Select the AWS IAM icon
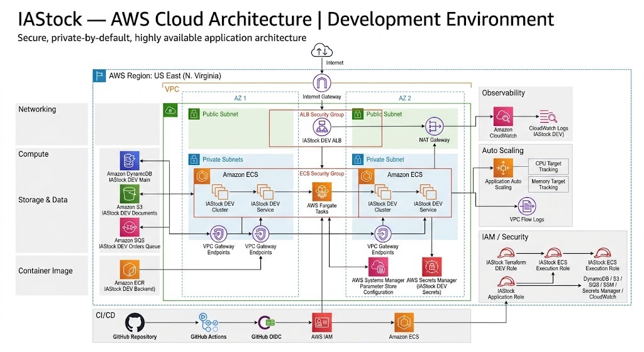The height and width of the screenshot is (352, 644). coord(321,323)
